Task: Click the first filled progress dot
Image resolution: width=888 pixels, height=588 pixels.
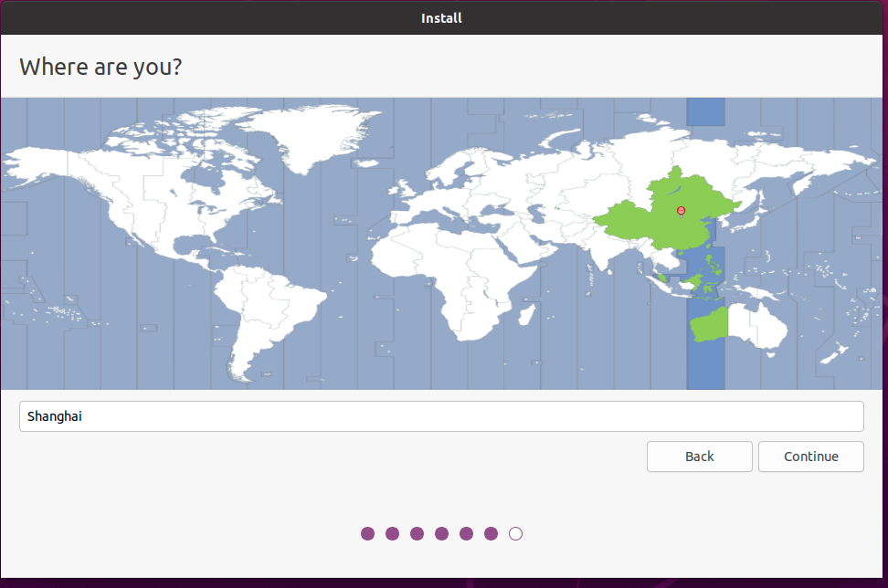Action: (367, 533)
